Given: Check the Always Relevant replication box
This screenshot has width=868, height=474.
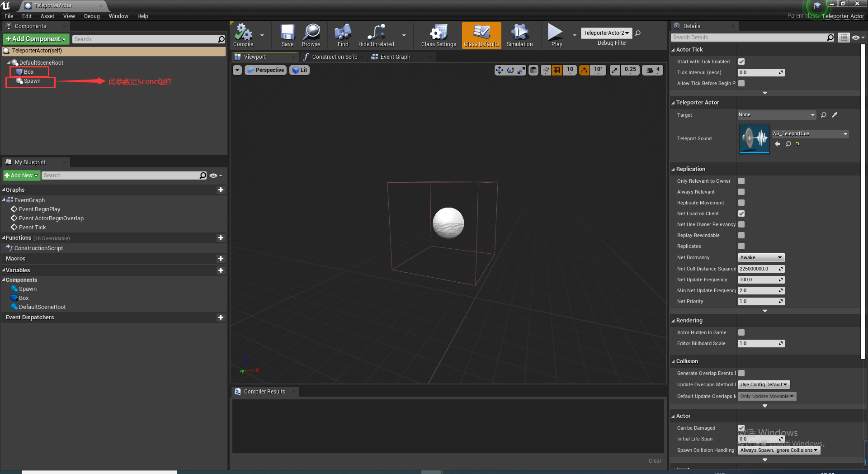Looking at the screenshot, I should (x=741, y=192).
